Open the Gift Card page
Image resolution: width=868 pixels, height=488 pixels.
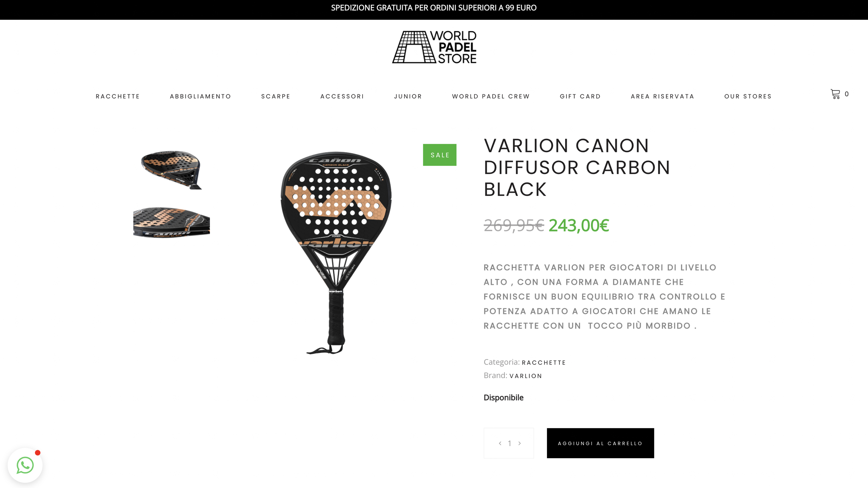coord(580,96)
